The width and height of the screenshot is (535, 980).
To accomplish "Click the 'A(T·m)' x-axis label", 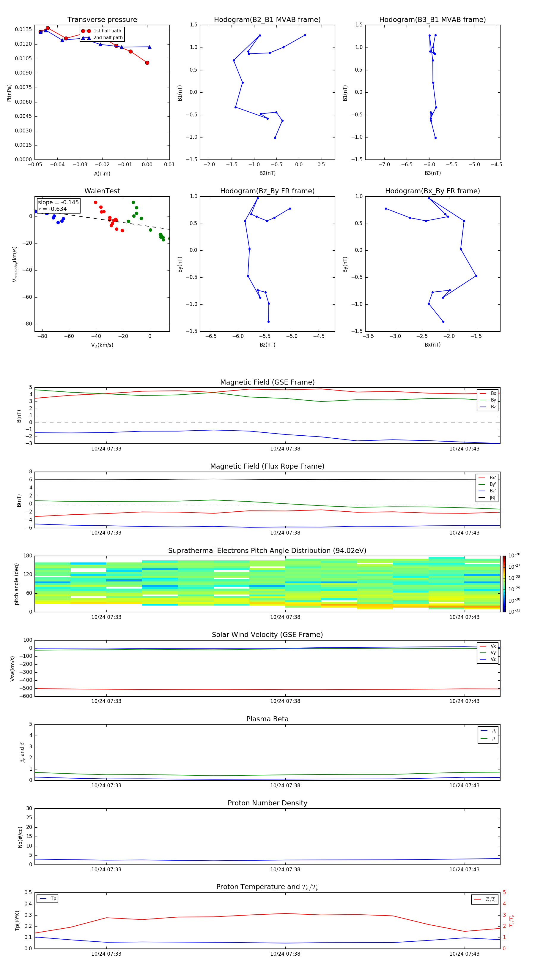I will pos(102,174).
